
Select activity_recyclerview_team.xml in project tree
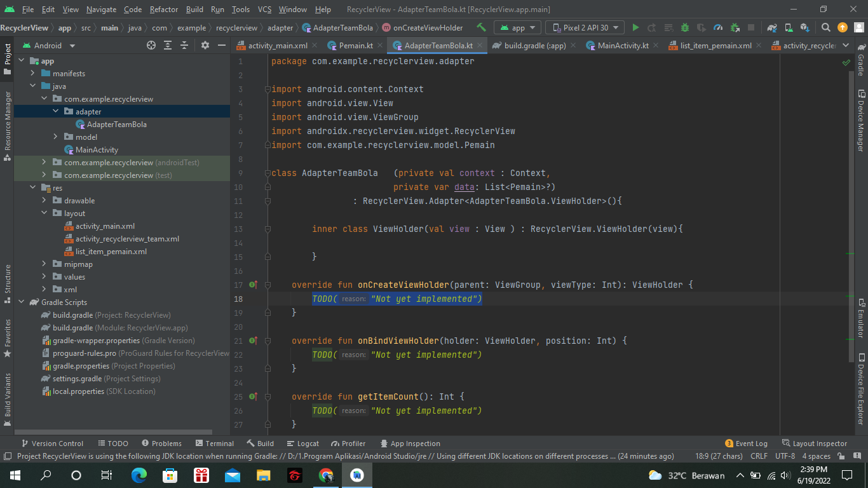[121, 239]
